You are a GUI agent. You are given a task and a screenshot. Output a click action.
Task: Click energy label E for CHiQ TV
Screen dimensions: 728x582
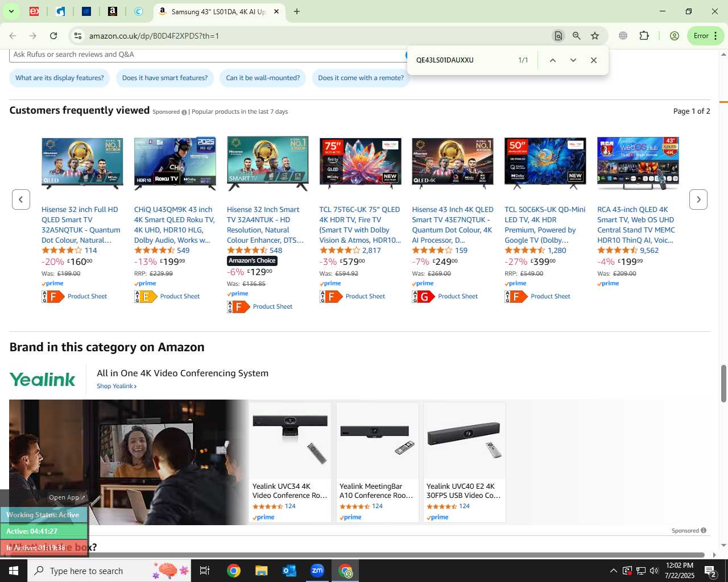click(146, 296)
